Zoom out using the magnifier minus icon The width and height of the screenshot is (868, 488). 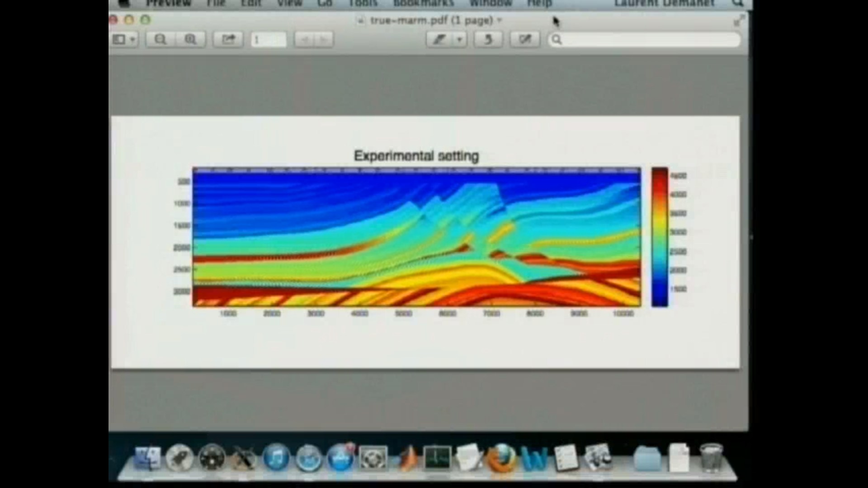(160, 40)
